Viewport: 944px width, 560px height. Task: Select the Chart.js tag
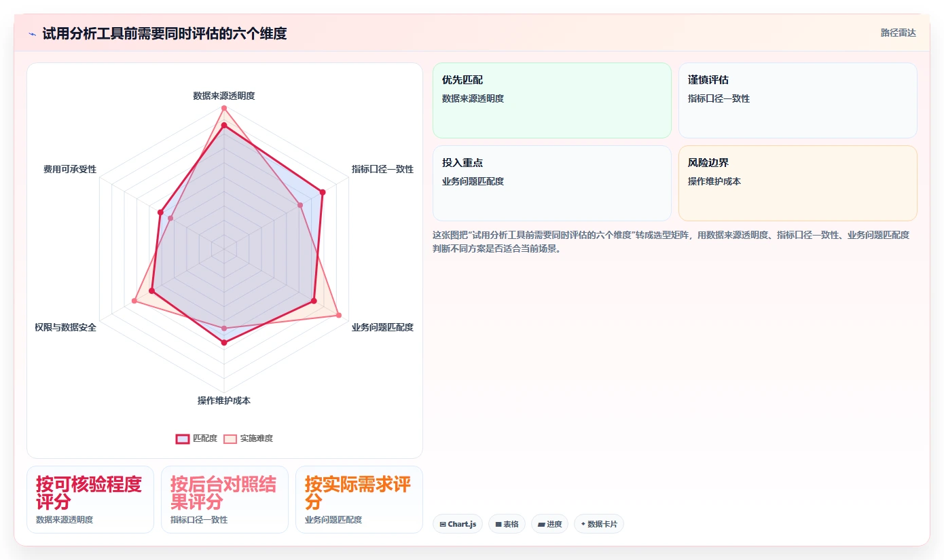pyautogui.click(x=458, y=524)
